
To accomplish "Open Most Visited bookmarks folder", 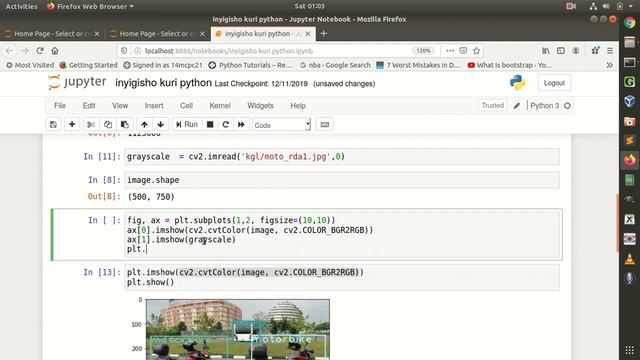I will point(30,65).
